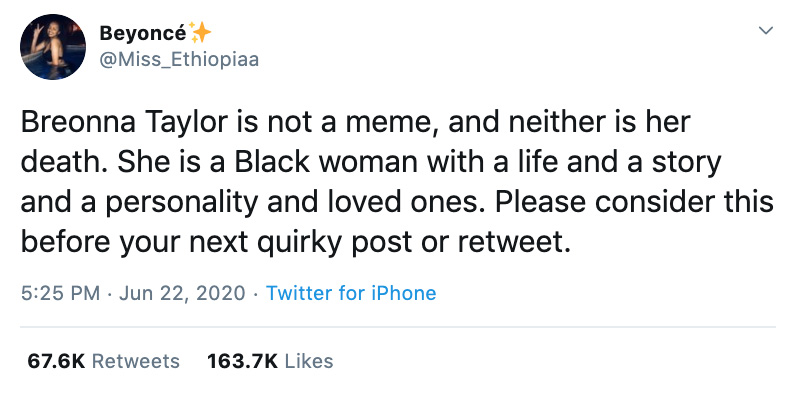Open the Twitter for iPhone source link
Image resolution: width=795 pixels, height=393 pixels.
click(x=351, y=293)
